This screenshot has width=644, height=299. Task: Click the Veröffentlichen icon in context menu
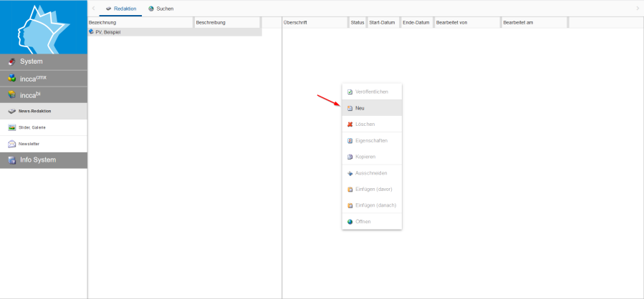click(350, 92)
